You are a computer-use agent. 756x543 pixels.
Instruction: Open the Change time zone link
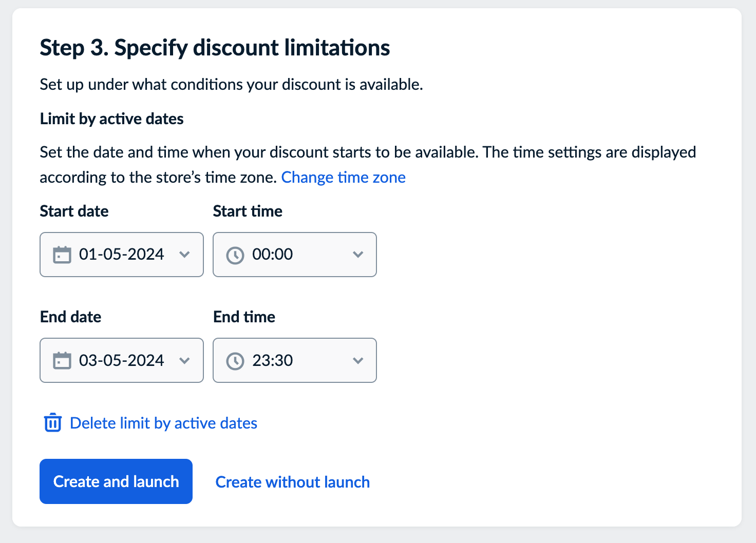(x=343, y=177)
